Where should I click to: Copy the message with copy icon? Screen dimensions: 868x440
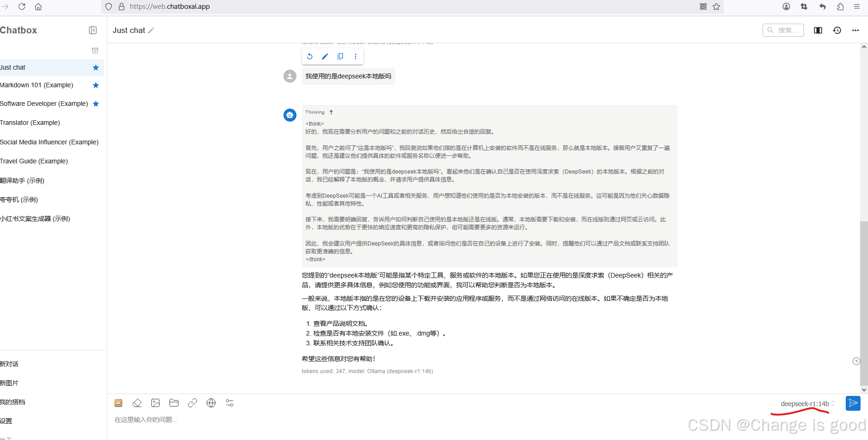click(340, 56)
